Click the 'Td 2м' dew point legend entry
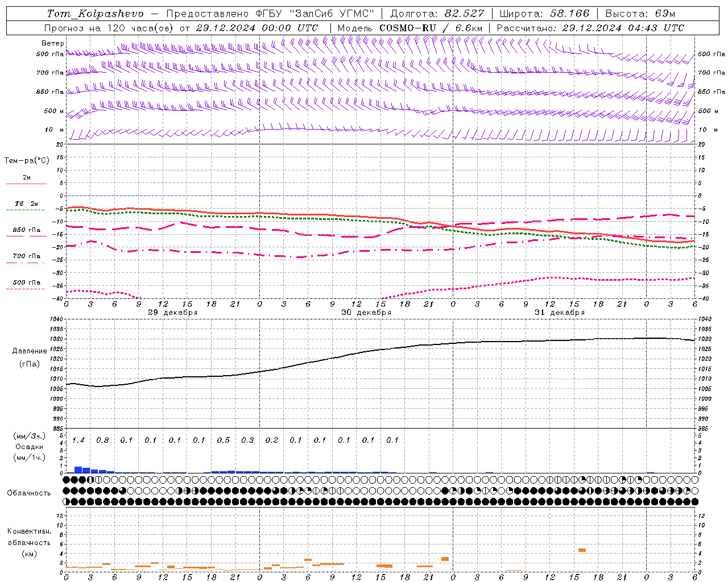 coord(27,203)
